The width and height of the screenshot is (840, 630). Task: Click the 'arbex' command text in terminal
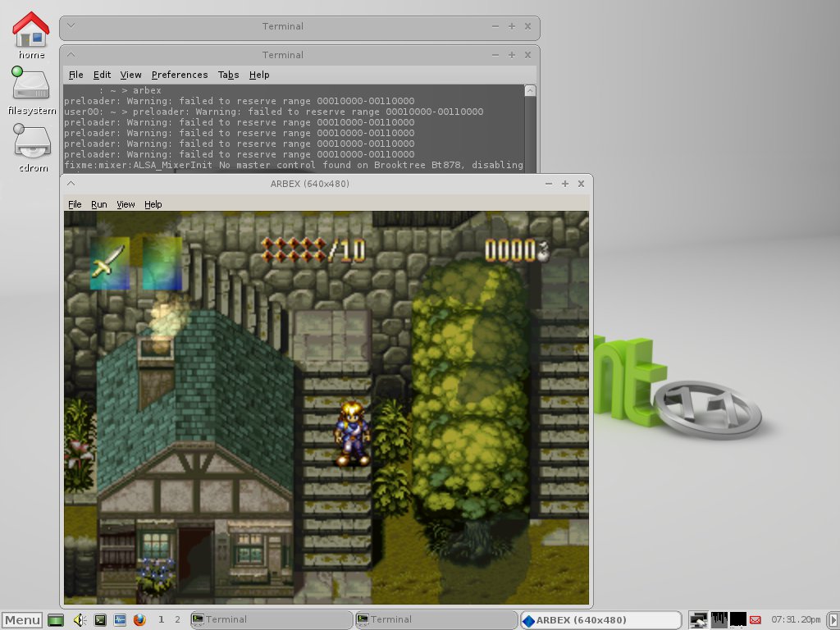[x=147, y=90]
